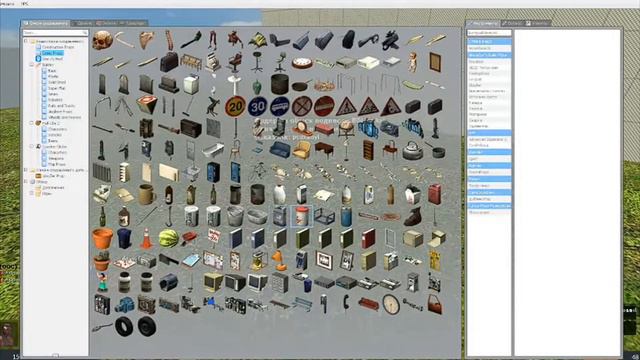
Task: Select the red gas can prop
Action: pos(435,194)
